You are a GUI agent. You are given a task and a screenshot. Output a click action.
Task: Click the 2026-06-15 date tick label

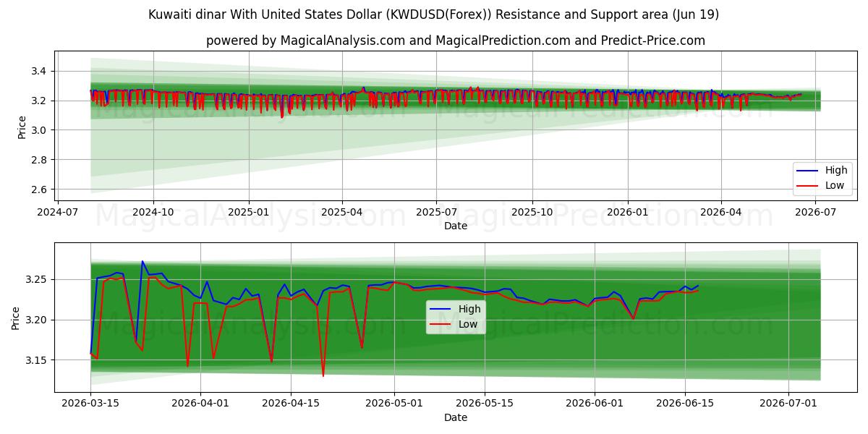click(x=685, y=404)
